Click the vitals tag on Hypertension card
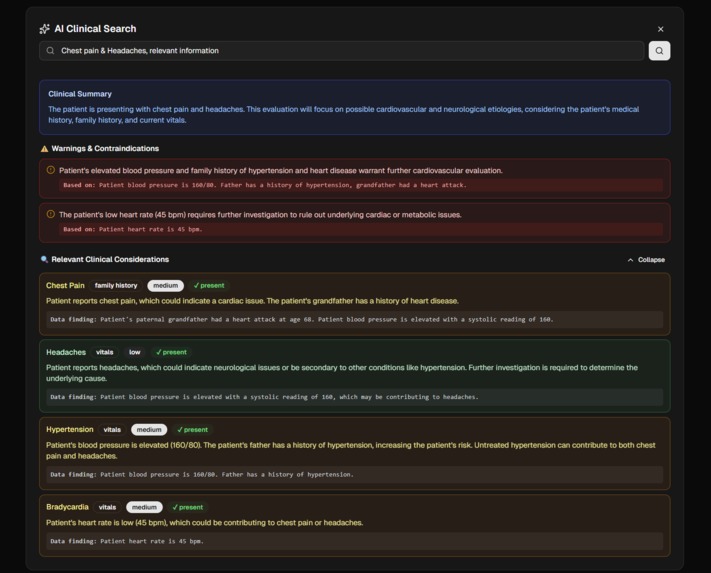 point(112,430)
